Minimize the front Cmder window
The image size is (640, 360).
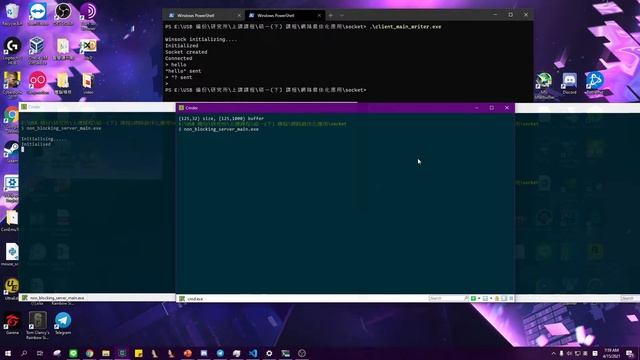tap(476, 108)
